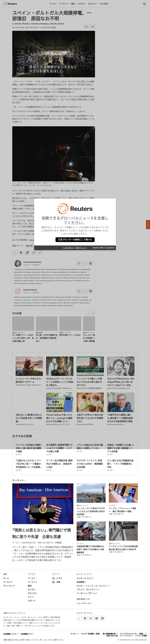The image size is (150, 644).
Task: Open the Trump 'Buy American' market story image
Action: pyautogui.click(x=43, y=503)
